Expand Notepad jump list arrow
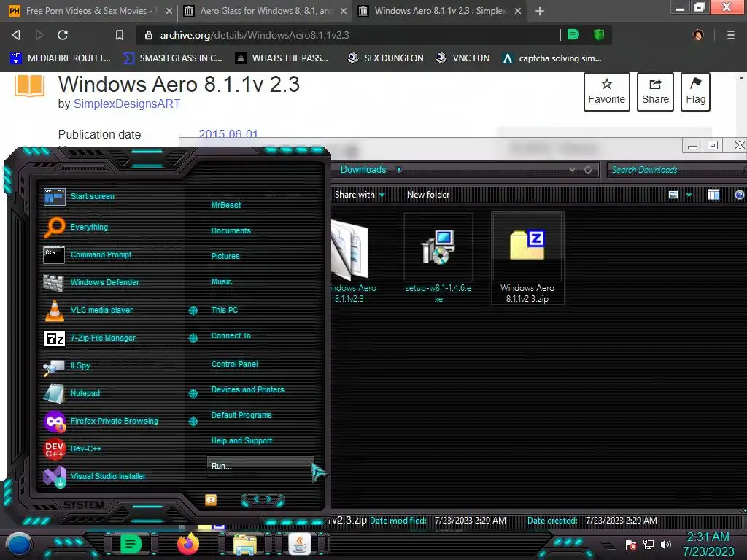 pos(193,393)
